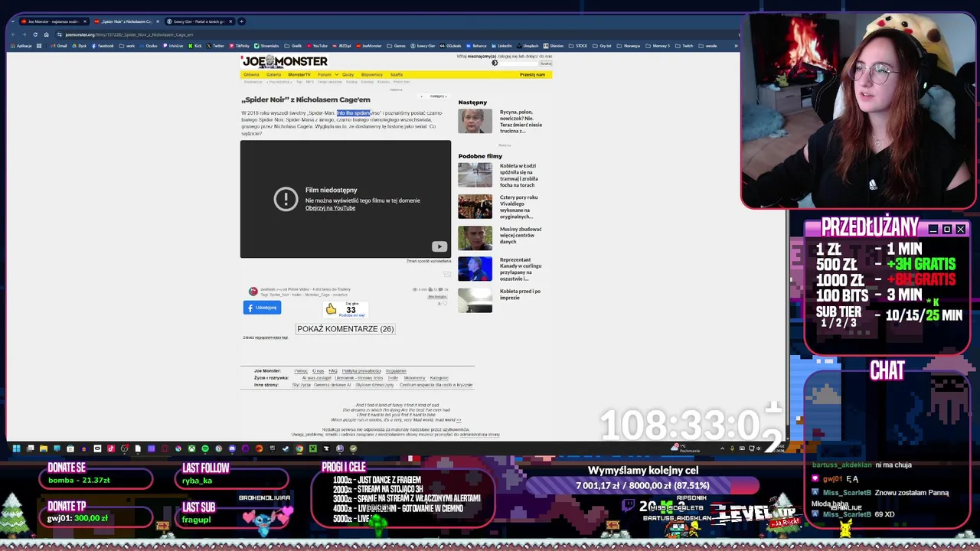Open the Galeria menu item

(x=273, y=75)
